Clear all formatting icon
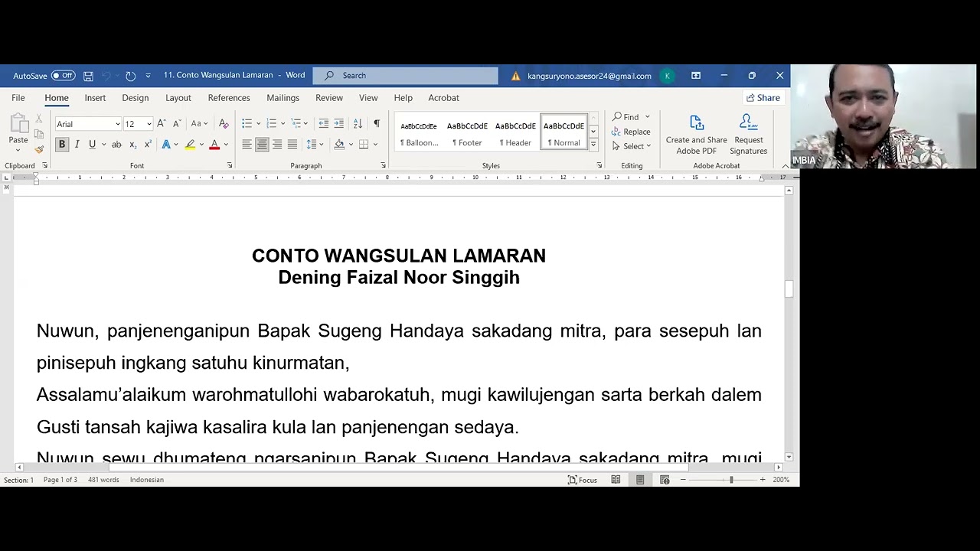The width and height of the screenshot is (980, 551). pyautogui.click(x=224, y=123)
